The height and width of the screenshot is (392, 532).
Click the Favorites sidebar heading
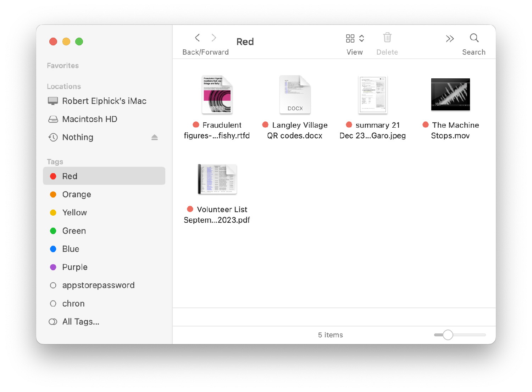[63, 66]
